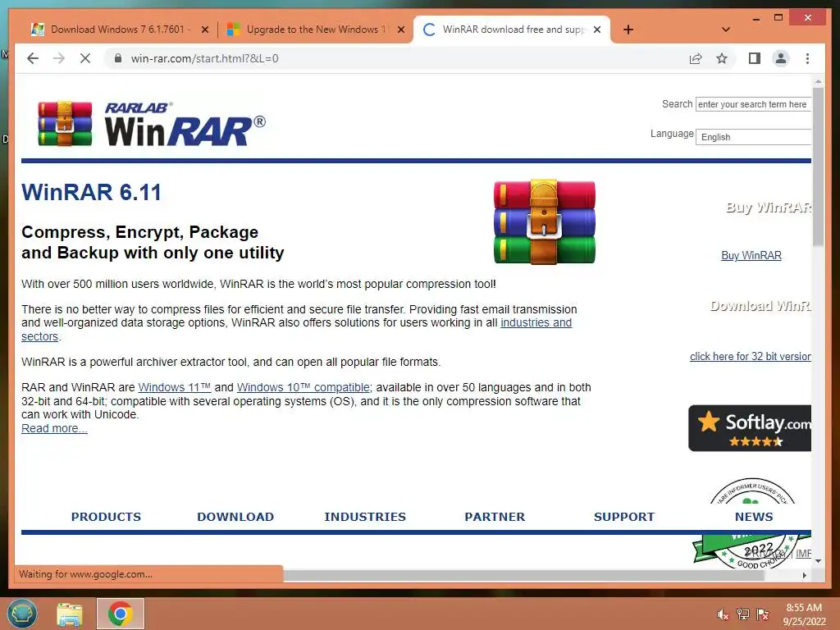The width and height of the screenshot is (840, 630).
Task: Open the Action Center flag icon
Action: (762, 614)
